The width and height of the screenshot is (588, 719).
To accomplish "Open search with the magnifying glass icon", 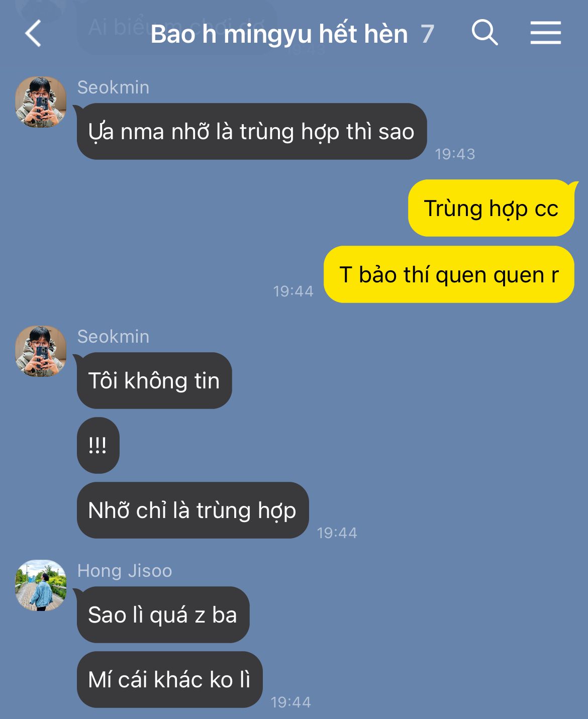I will (484, 33).
